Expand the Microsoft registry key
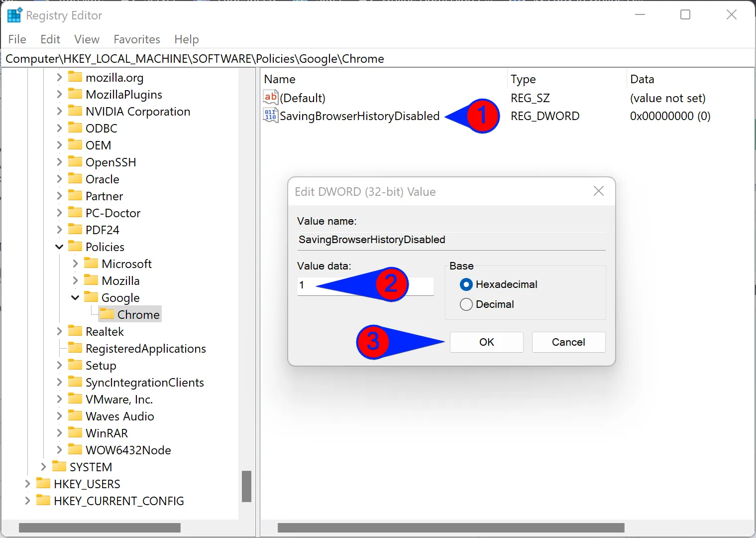The width and height of the screenshot is (756, 538). [x=75, y=264]
